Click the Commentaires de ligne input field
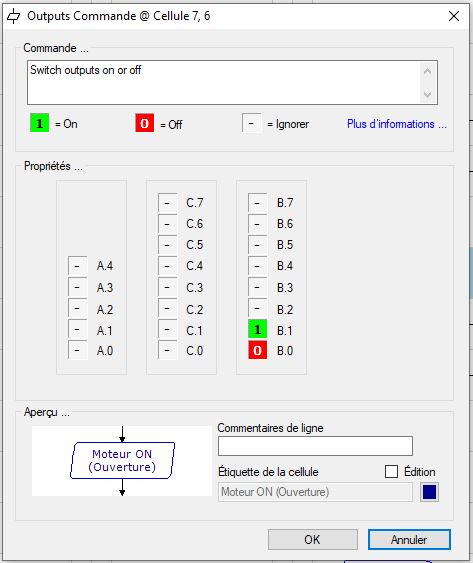Screen dimensions: 473x563 point(315,446)
